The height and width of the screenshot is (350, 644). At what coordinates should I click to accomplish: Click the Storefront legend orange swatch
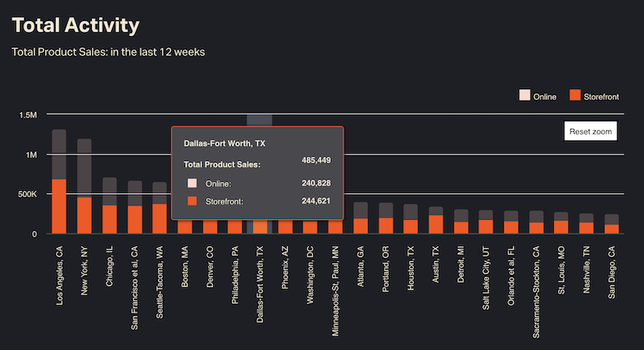575,97
